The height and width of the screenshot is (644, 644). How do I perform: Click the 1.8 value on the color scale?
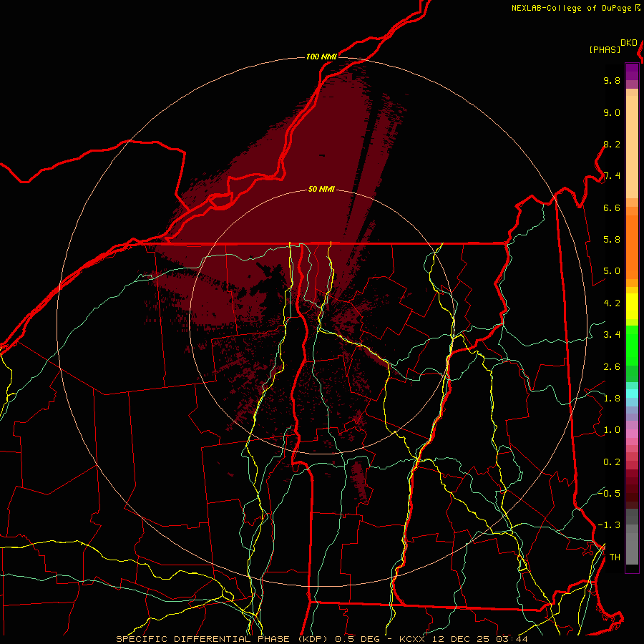[612, 399]
